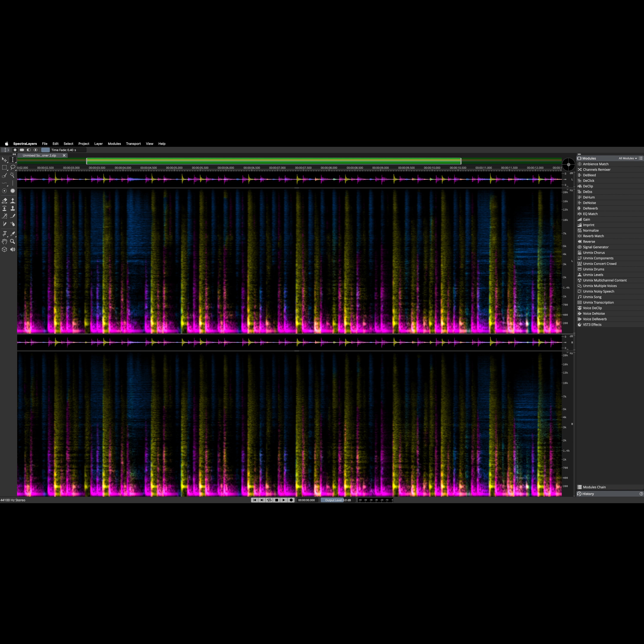This screenshot has height=644, width=644.
Task: Toggle record in transport bar
Action: [x=291, y=500]
